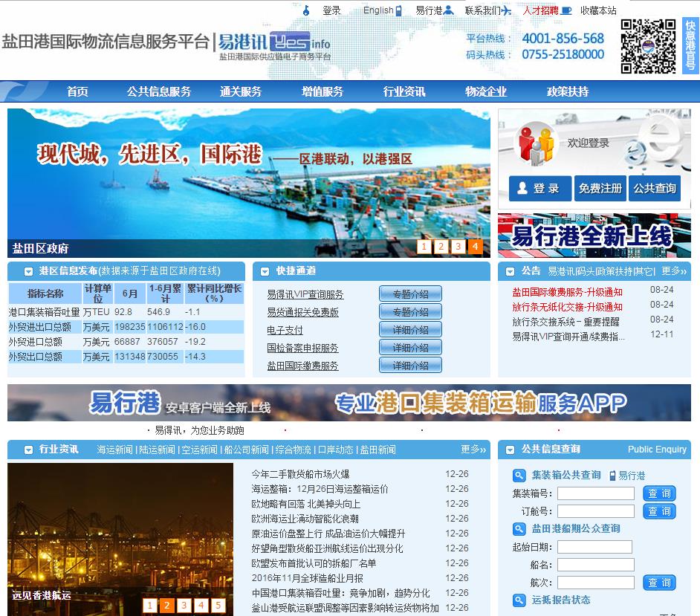Collapse the 公告 panel arrow icon
Viewport: 700px width, 616px height.
pos(510,271)
